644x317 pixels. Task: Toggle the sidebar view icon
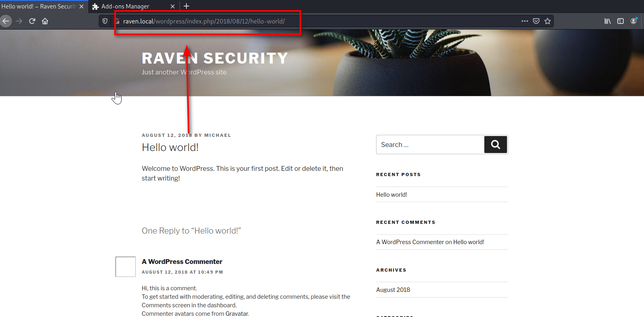pyautogui.click(x=620, y=21)
